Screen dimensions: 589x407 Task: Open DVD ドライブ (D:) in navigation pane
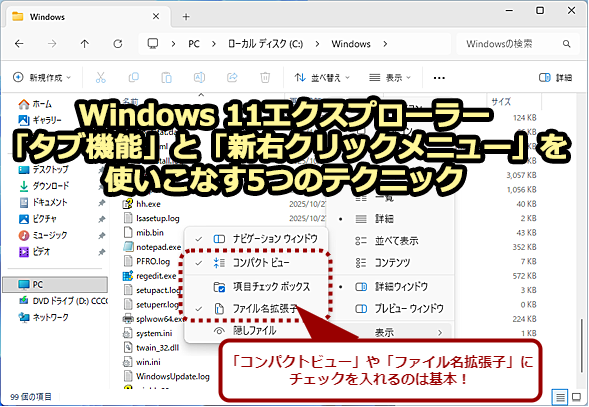pos(63,301)
